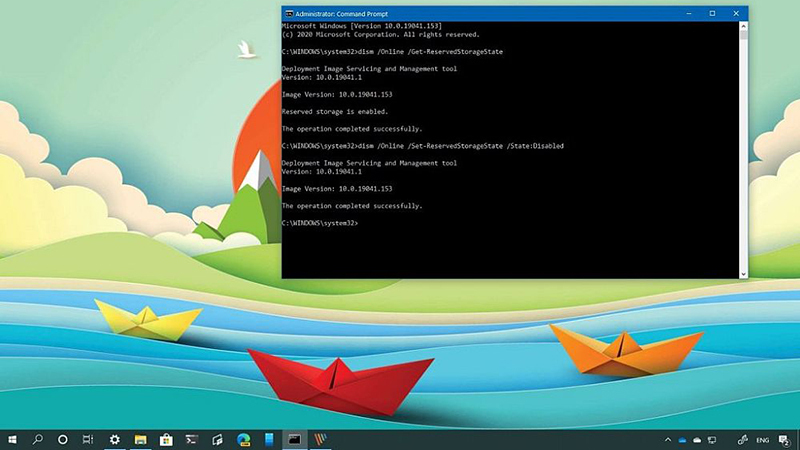Open the Action Center notifications
Image resolution: width=800 pixels, height=450 pixels.
click(x=785, y=439)
